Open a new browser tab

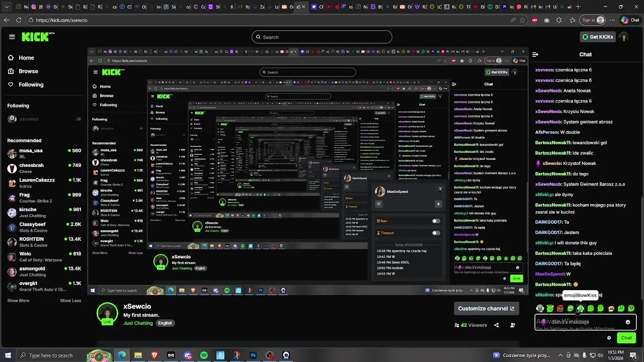point(578,7)
